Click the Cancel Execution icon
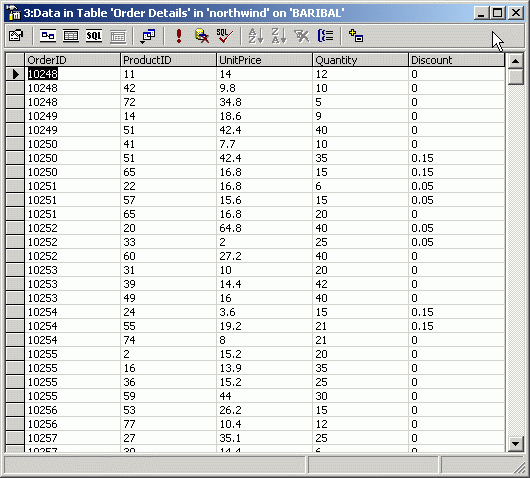530x478 pixels. (202, 35)
